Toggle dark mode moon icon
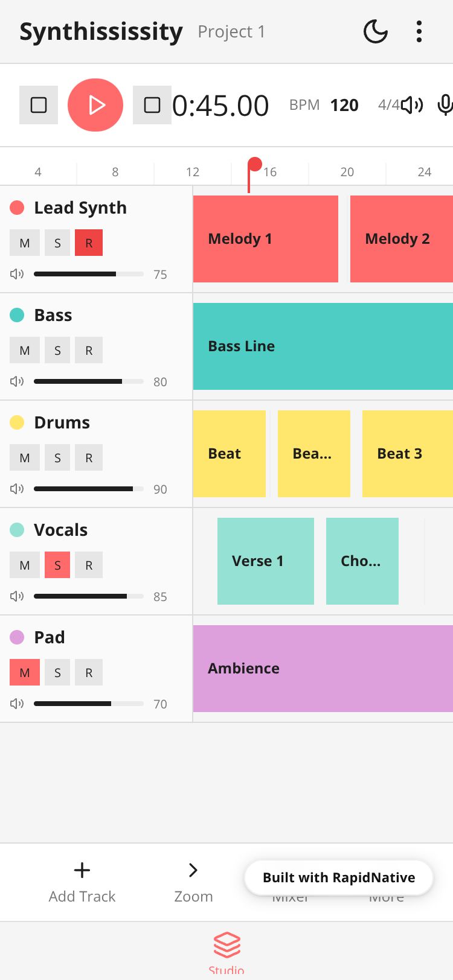 coord(375,31)
